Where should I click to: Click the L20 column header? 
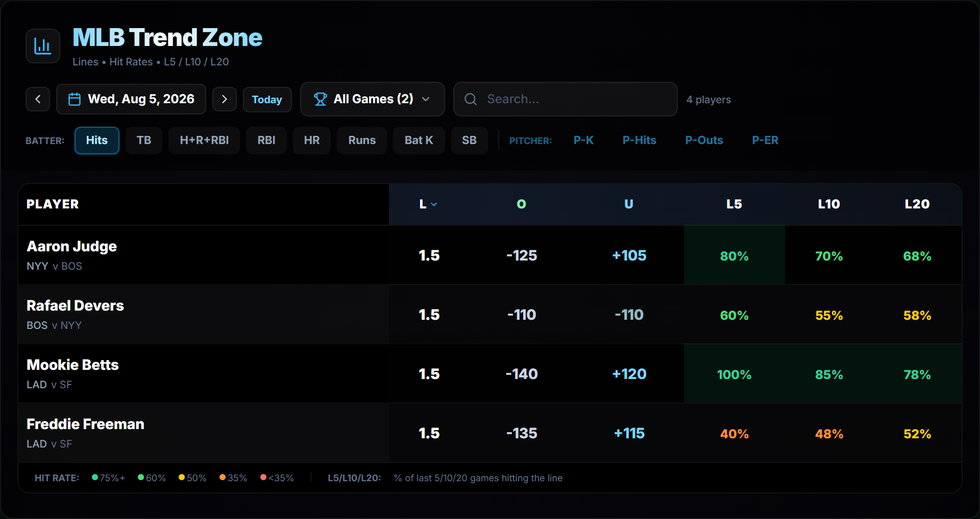coord(917,204)
